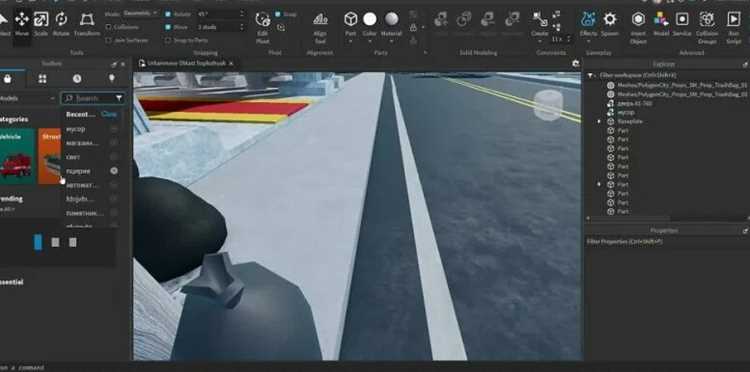Open the Toolbox creations lightbulb tab
Viewport: 750px width, 372px height.
point(111,79)
